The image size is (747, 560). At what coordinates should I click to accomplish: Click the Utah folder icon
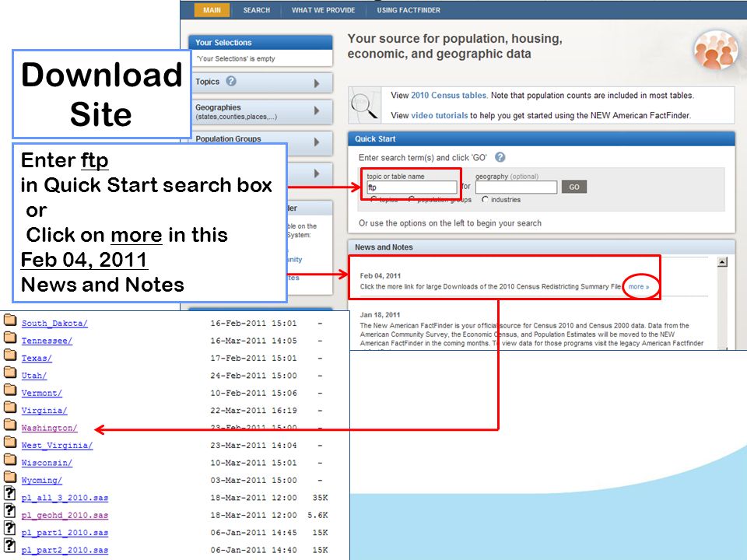10,372
